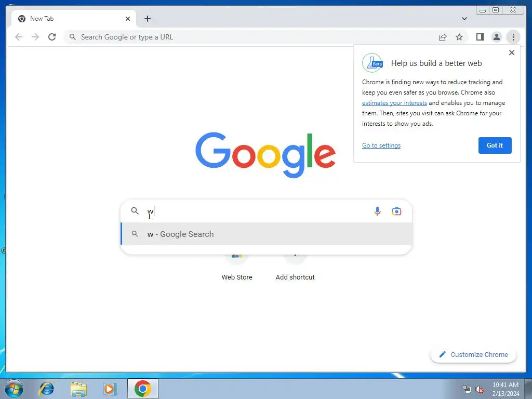Open a new tab with plus button
Viewport: 532px width, 399px height.
(147, 19)
